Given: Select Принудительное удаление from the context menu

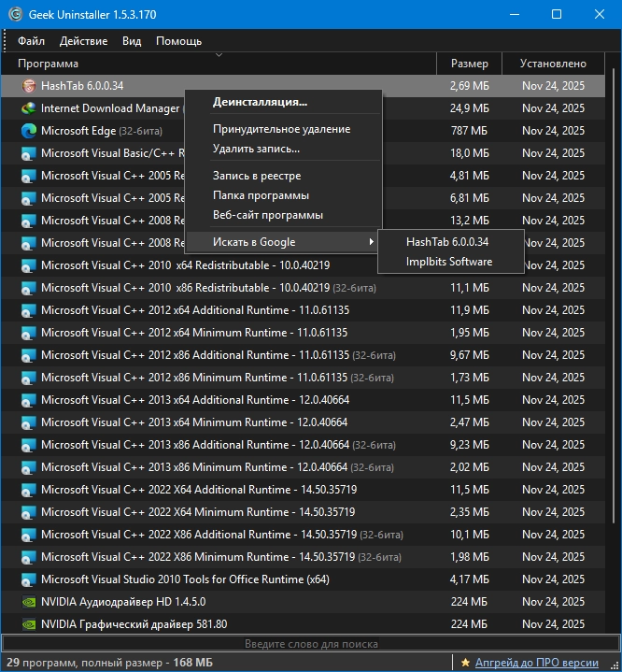Looking at the screenshot, I should coord(281,129).
